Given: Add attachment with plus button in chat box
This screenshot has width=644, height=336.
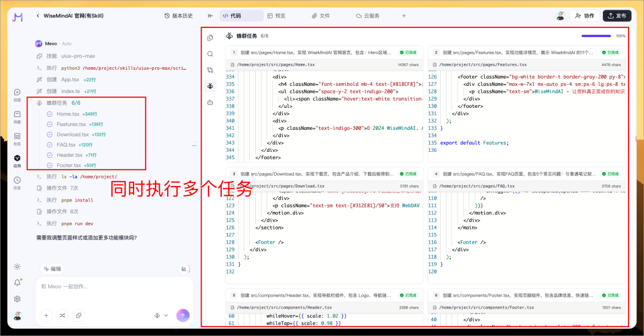Looking at the screenshot, I should click(47, 316).
